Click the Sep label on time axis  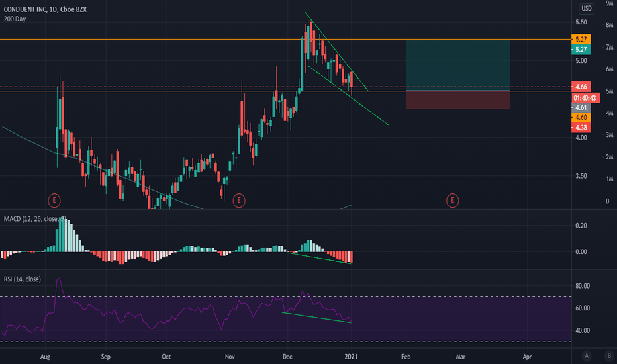[x=105, y=357]
